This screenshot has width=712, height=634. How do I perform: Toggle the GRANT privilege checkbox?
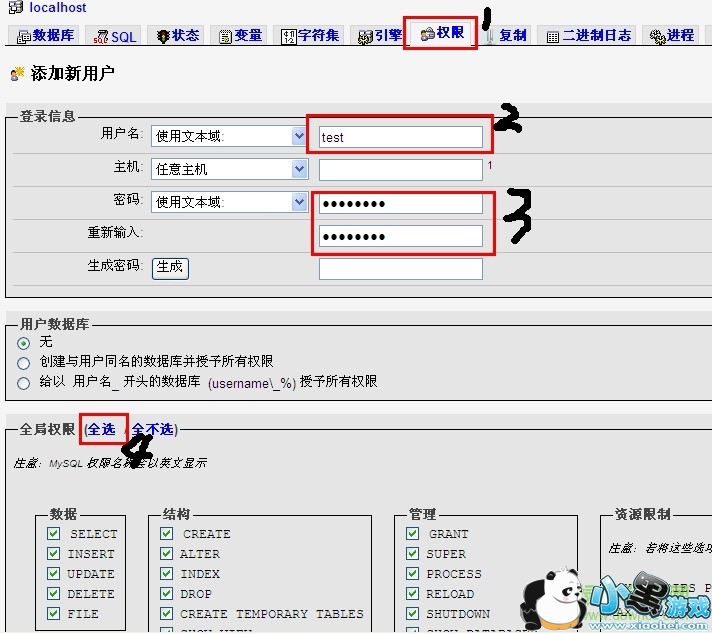pos(413,533)
